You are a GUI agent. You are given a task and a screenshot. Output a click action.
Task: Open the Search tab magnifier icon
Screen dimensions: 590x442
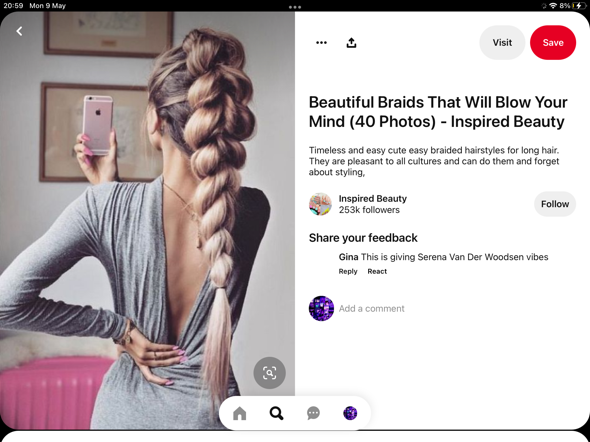(277, 413)
